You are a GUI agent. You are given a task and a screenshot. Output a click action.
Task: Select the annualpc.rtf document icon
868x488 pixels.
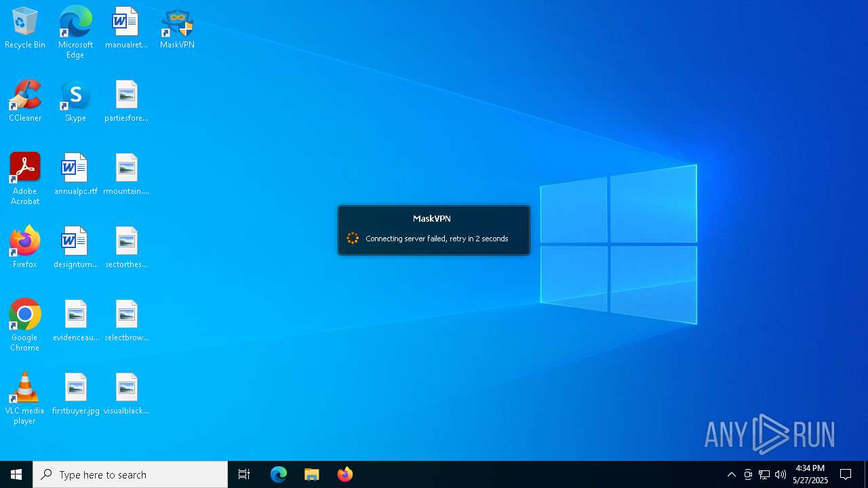[x=75, y=175]
